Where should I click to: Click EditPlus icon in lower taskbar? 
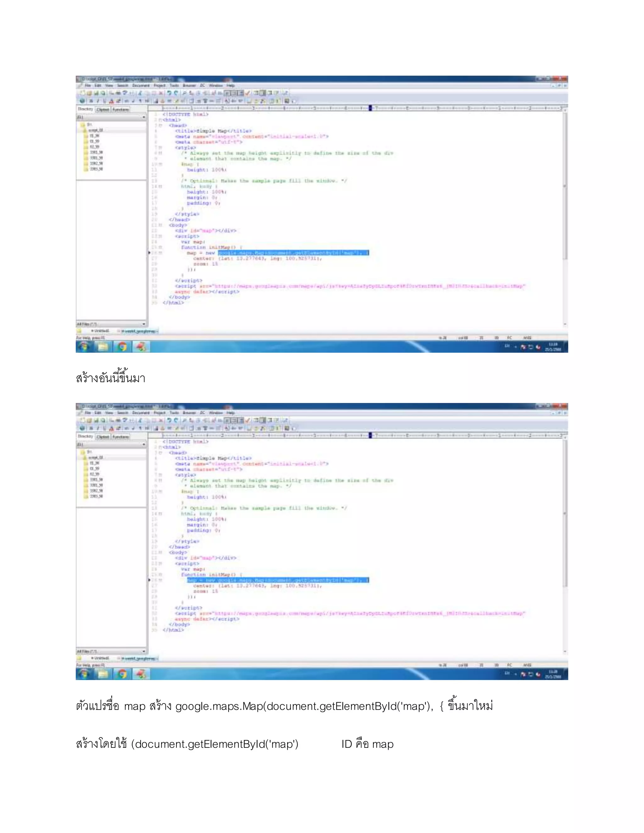coord(141,674)
